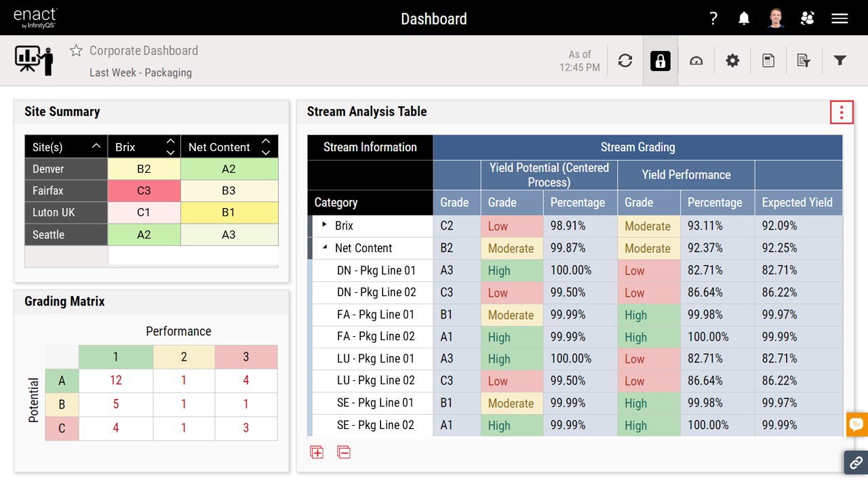Sort the Site(s) column
Image resolution: width=868 pixels, height=488 pixels.
pyautogui.click(x=96, y=146)
